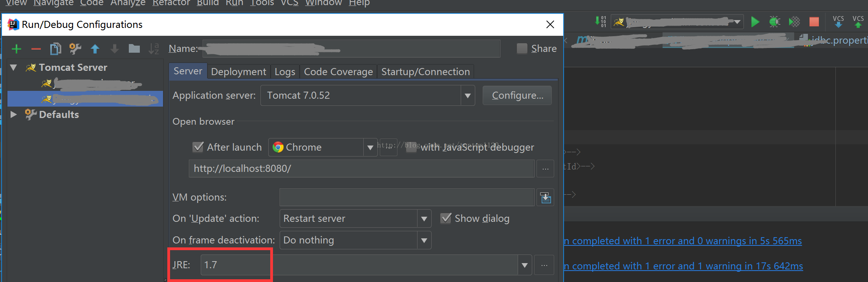
Task: Open the Help menu
Action: pos(359,3)
